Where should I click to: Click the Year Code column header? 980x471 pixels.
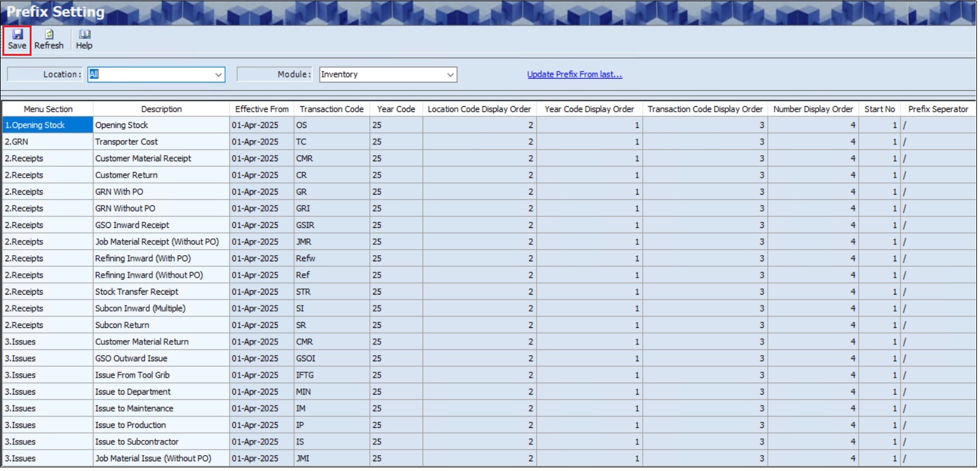click(x=396, y=109)
